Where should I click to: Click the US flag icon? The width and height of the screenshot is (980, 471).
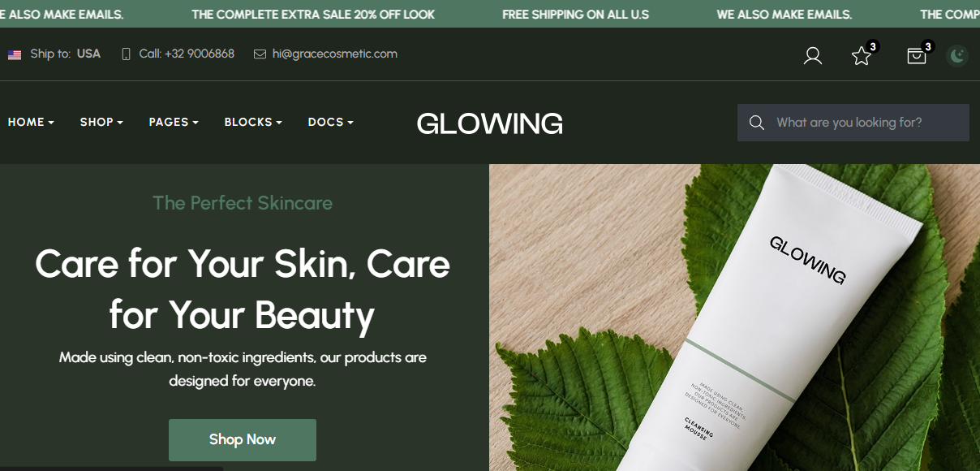[x=15, y=54]
